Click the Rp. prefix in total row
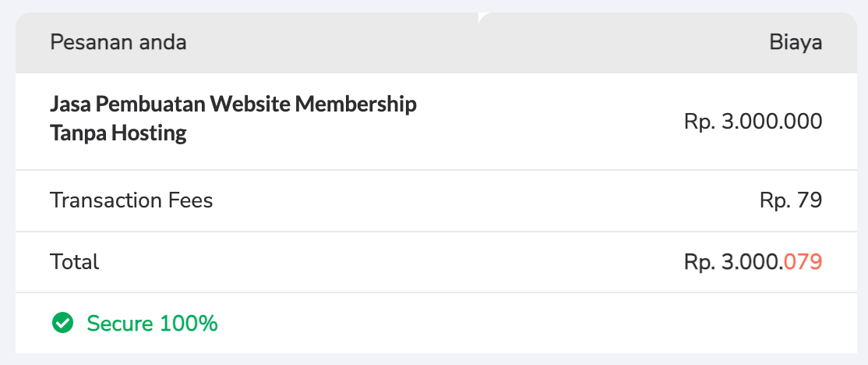Viewport: 868px width, 365px height. pyautogui.click(x=699, y=262)
